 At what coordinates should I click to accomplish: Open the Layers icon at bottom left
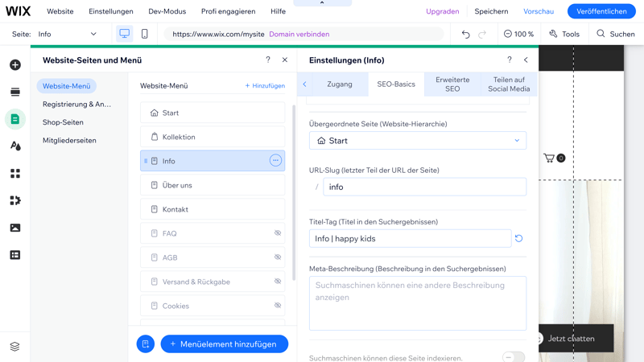click(x=14, y=347)
